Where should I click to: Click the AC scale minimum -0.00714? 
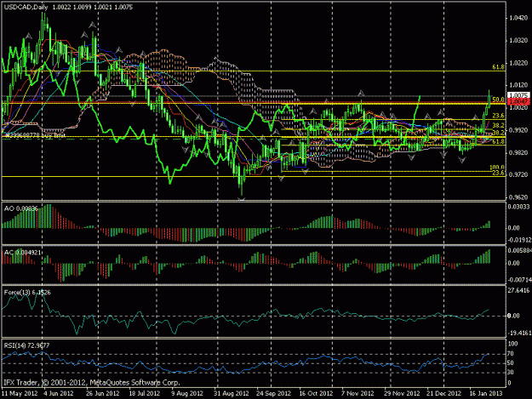519,280
